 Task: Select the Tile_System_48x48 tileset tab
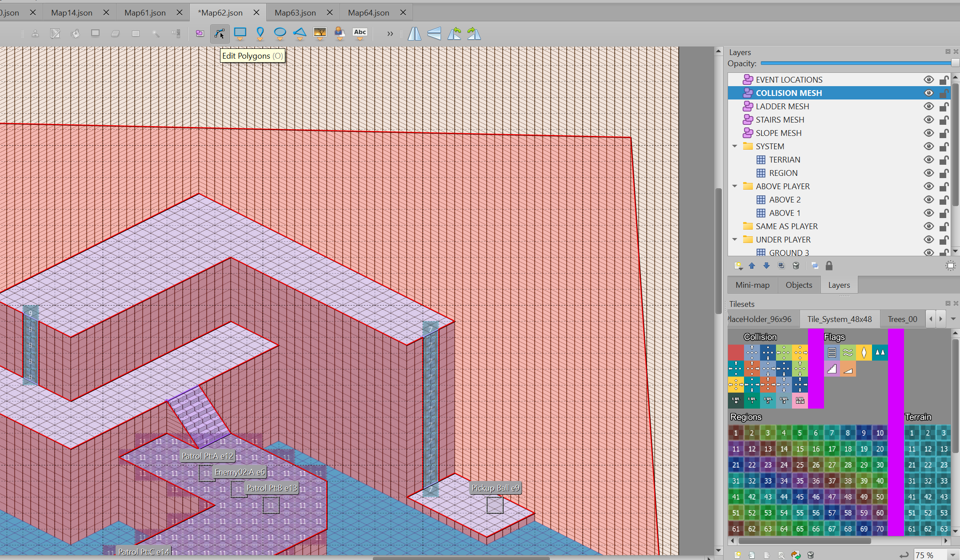[x=840, y=319]
